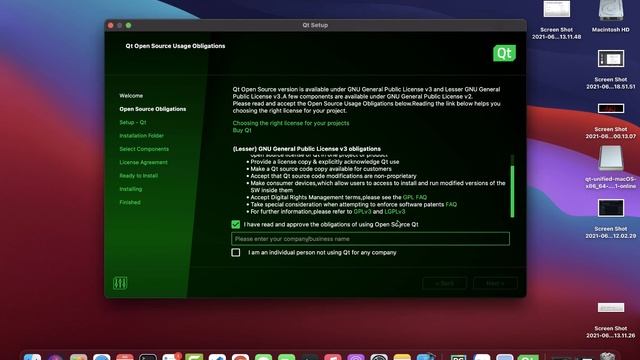Focus the company/business name field

coord(370,239)
